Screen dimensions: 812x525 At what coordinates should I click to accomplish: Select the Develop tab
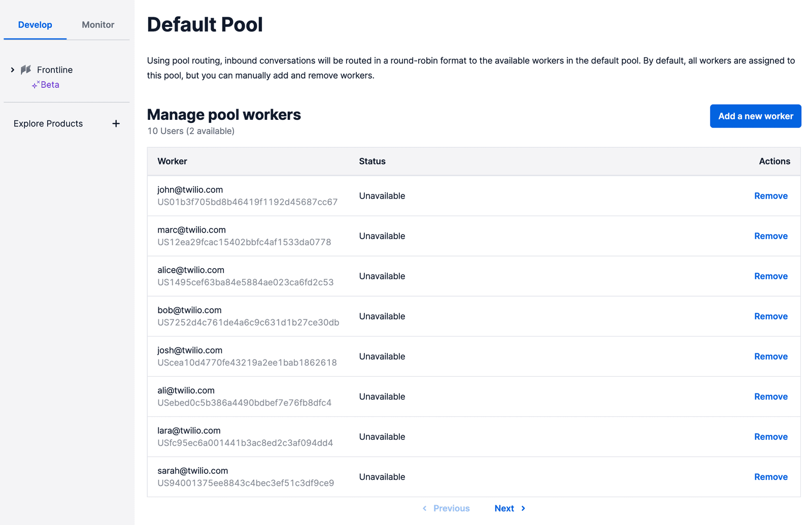pyautogui.click(x=35, y=24)
